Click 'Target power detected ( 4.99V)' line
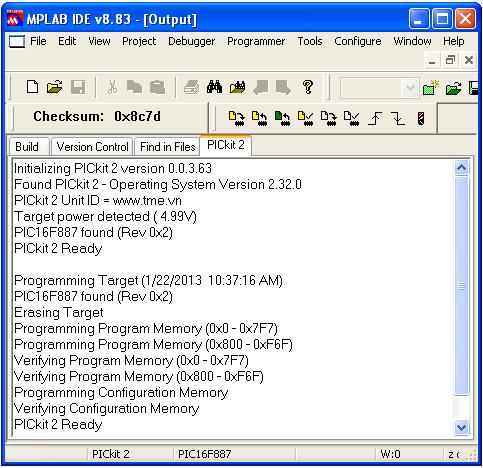 (x=105, y=217)
